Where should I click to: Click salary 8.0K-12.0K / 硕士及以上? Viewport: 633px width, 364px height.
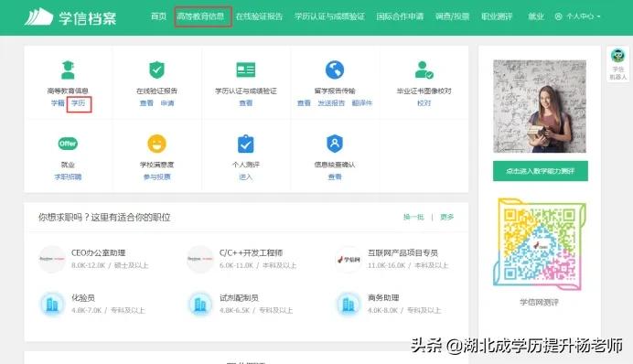tap(110, 265)
